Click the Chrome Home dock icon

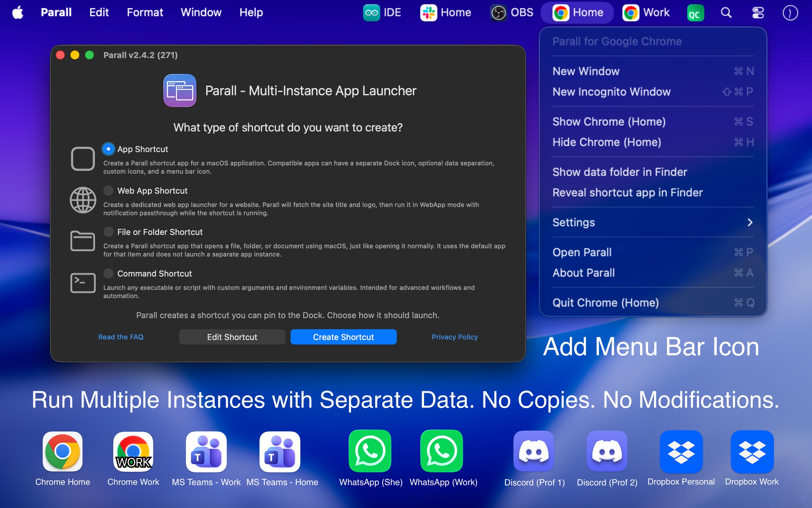(x=62, y=451)
